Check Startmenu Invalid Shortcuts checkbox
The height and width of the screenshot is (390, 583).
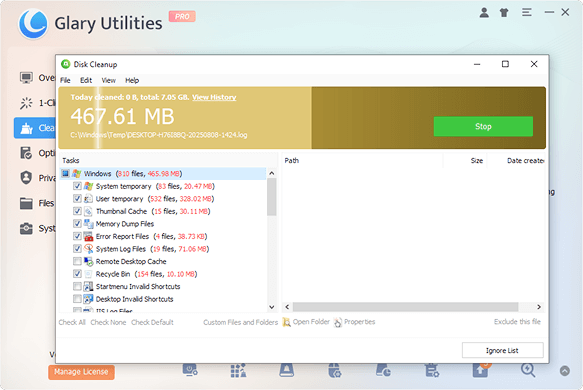tap(77, 286)
